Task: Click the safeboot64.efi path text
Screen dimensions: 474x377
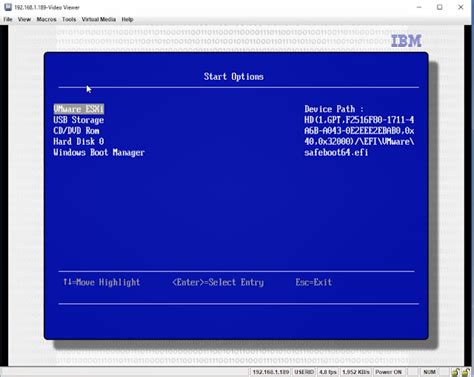Action: 336,152
